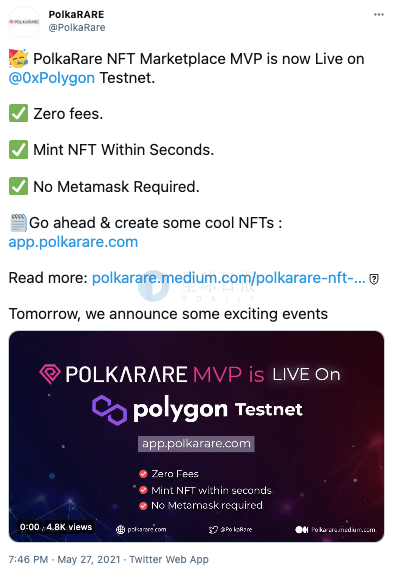
Task: Click the PolkaRare diamond logo in the video
Action: pyautogui.click(x=50, y=374)
